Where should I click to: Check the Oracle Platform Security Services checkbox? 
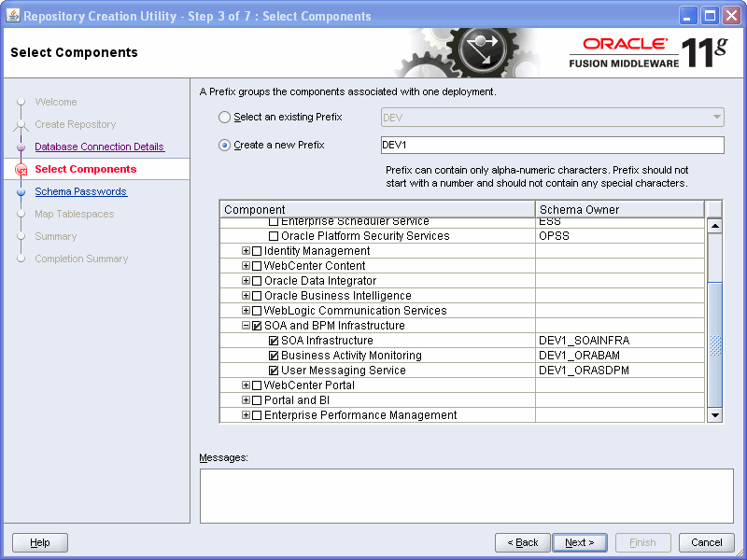[274, 236]
